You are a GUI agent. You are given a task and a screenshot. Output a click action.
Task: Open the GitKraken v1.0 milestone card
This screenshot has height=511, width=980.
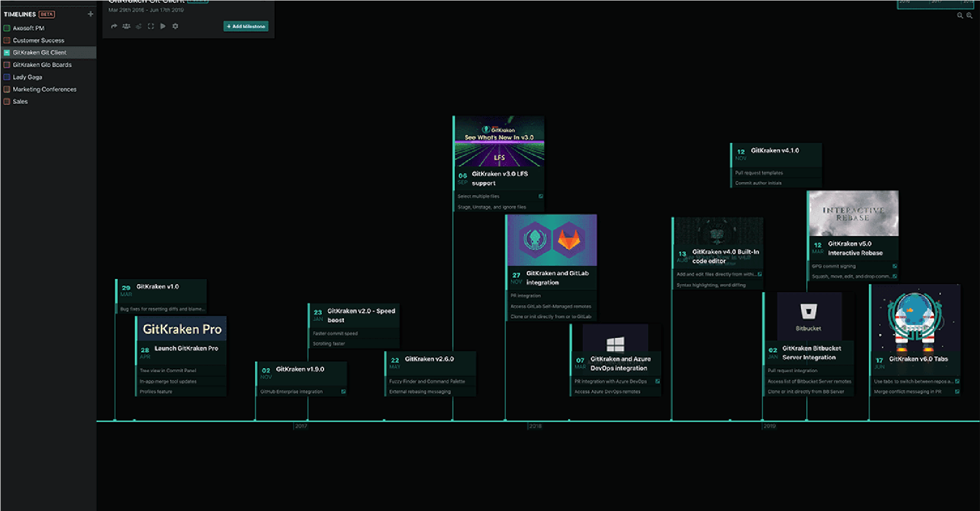point(161,297)
